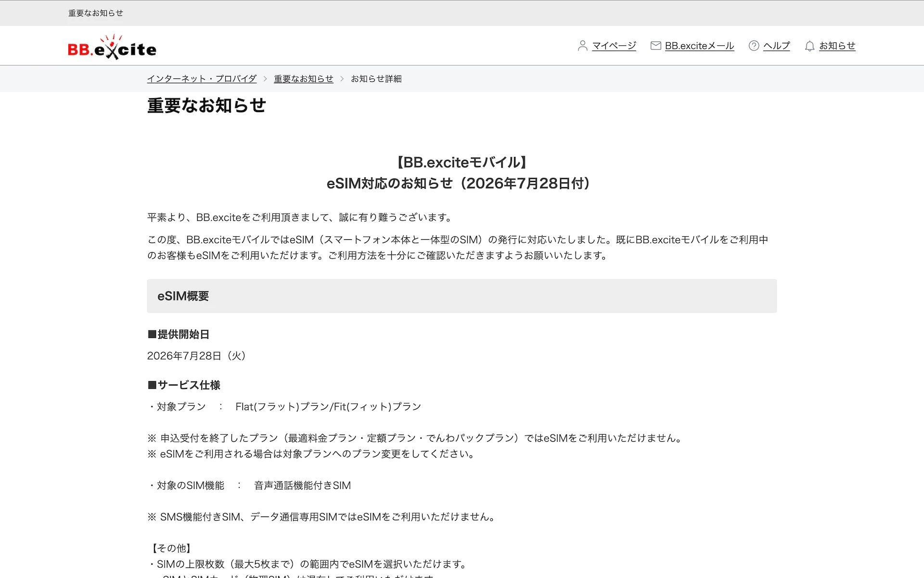924x578 pixels.
Task: Click the 【その他】 label
Action: (171, 548)
